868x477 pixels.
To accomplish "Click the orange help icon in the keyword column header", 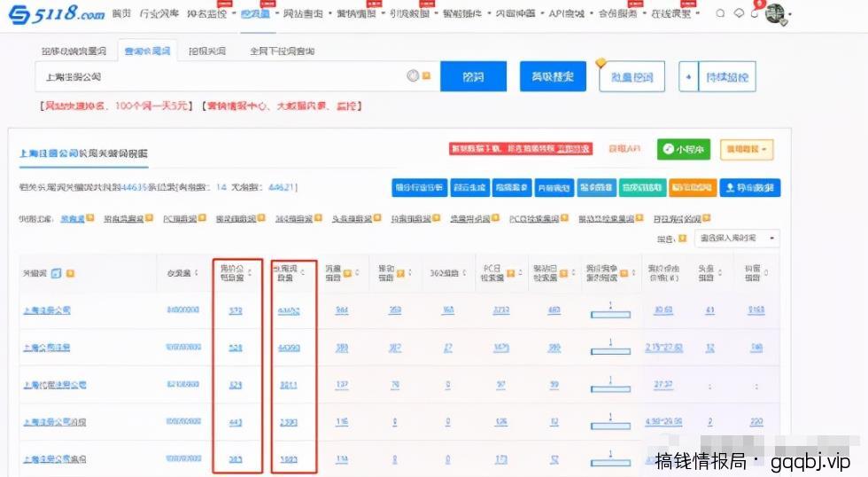I will [70, 273].
